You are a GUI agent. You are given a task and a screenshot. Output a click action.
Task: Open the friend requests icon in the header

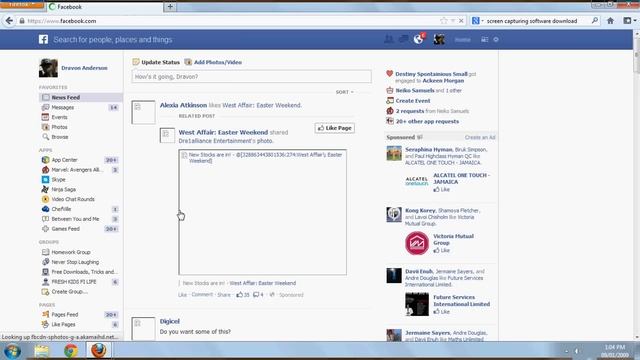[x=389, y=39]
